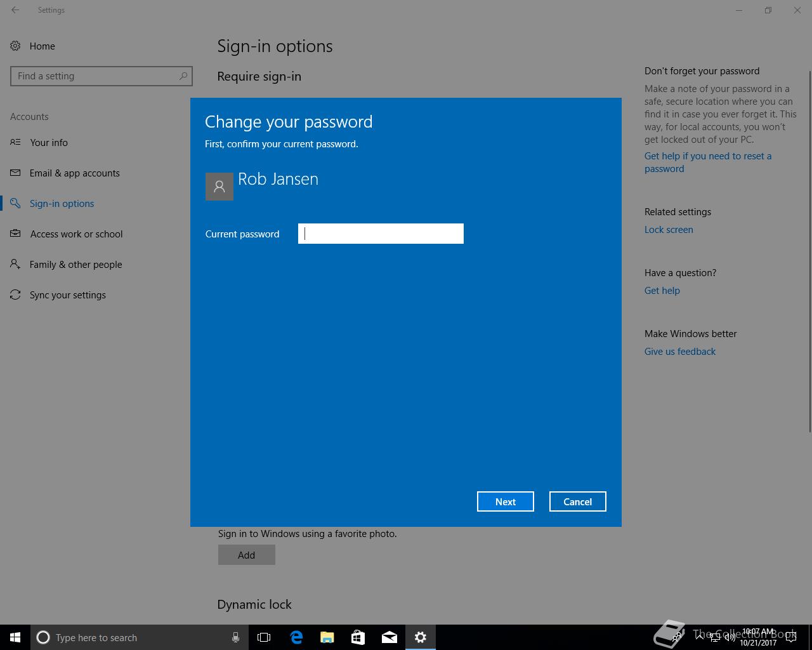This screenshot has height=650, width=812.
Task: Click the taskbar clock showing 10:07 AM
Action: point(758,637)
